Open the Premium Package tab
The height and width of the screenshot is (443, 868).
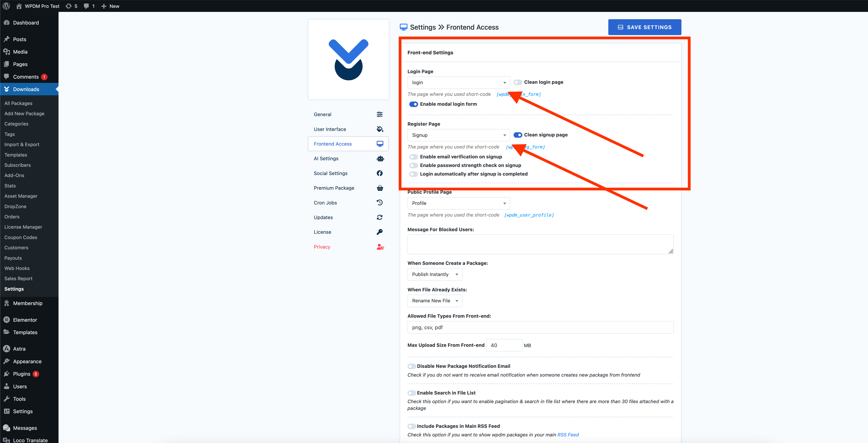pos(348,188)
